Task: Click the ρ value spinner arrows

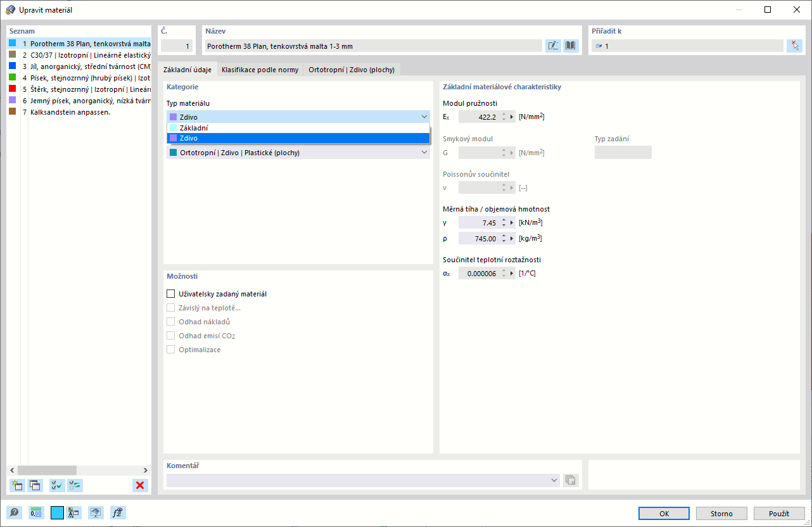Action: pyautogui.click(x=503, y=238)
